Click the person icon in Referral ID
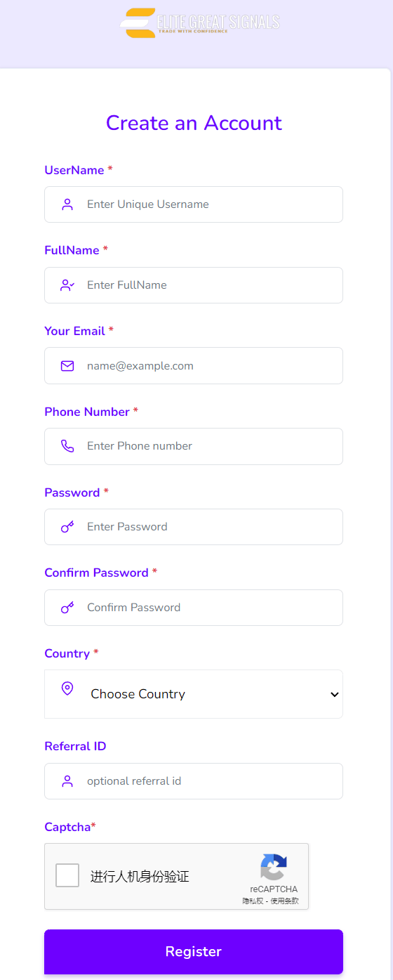The height and width of the screenshot is (980, 393). pos(67,781)
